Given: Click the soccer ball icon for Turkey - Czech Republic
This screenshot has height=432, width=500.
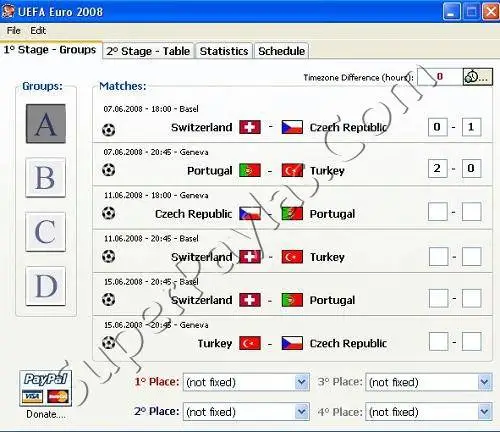Looking at the screenshot, I should (108, 343).
